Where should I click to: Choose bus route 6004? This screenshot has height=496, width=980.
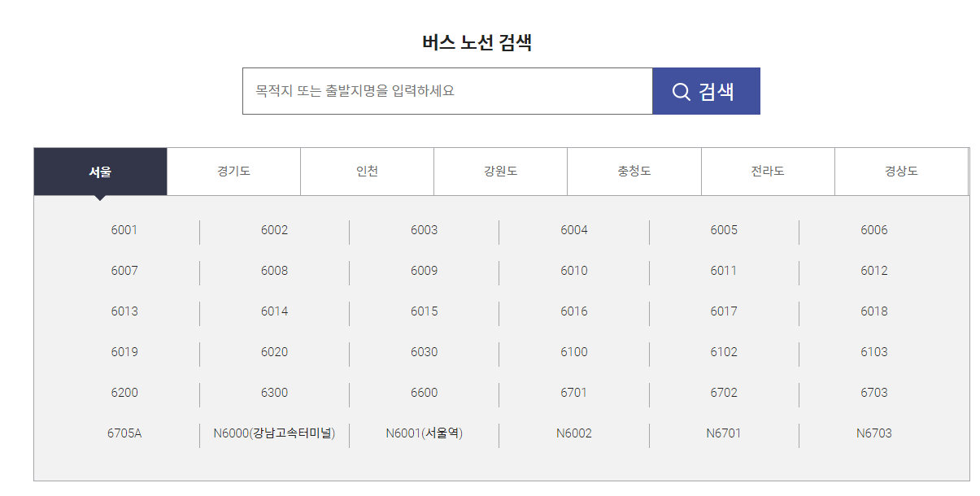point(574,230)
